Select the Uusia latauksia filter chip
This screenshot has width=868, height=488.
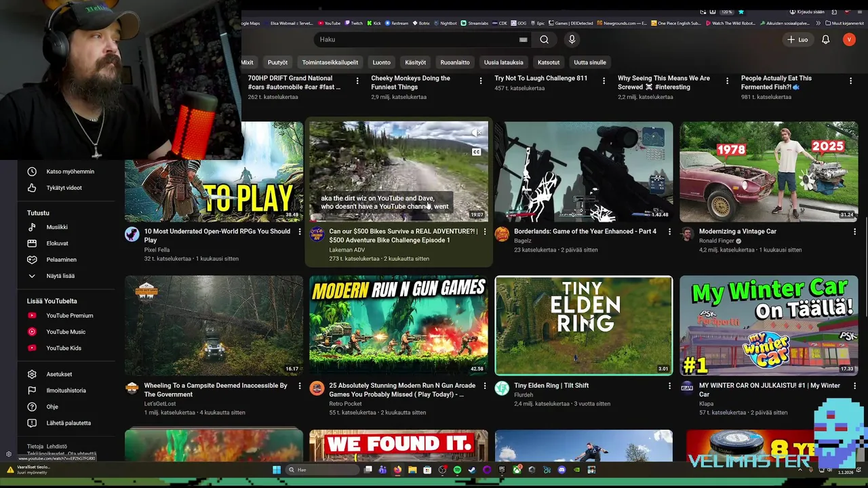[x=503, y=62]
